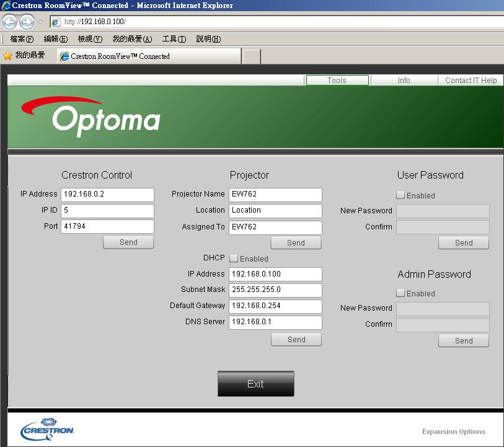Select the Crestron RoomView Connected browser tab
Screen dimensions: 504x447
[x=149, y=56]
